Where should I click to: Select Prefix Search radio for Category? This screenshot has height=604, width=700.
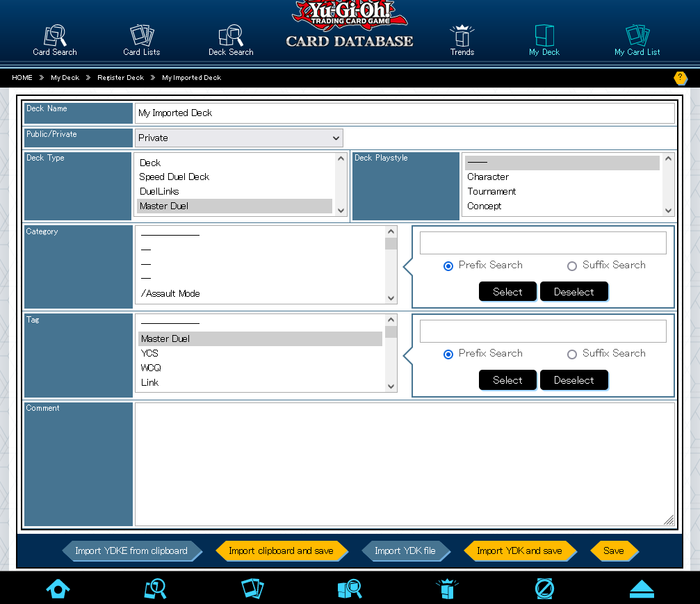(448, 266)
